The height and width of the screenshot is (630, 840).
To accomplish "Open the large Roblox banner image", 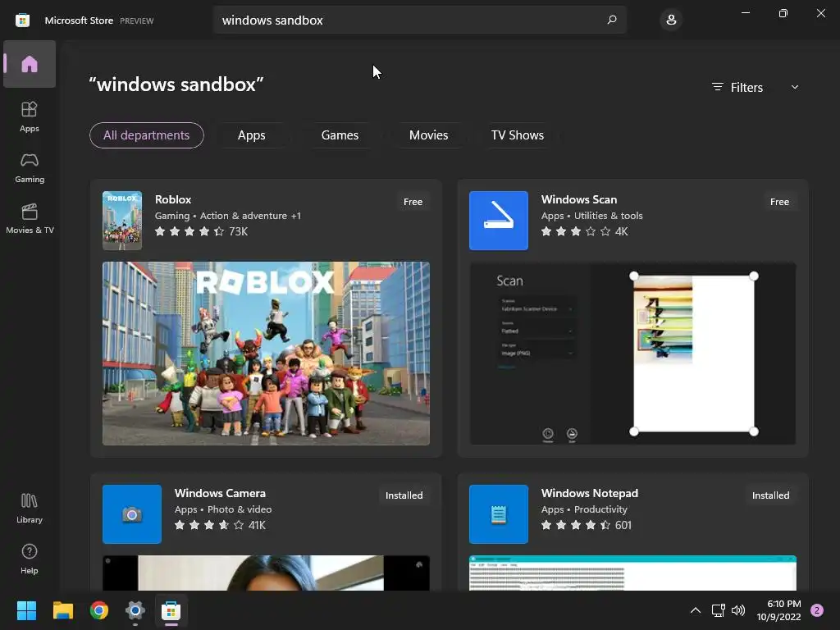I will click(x=266, y=353).
